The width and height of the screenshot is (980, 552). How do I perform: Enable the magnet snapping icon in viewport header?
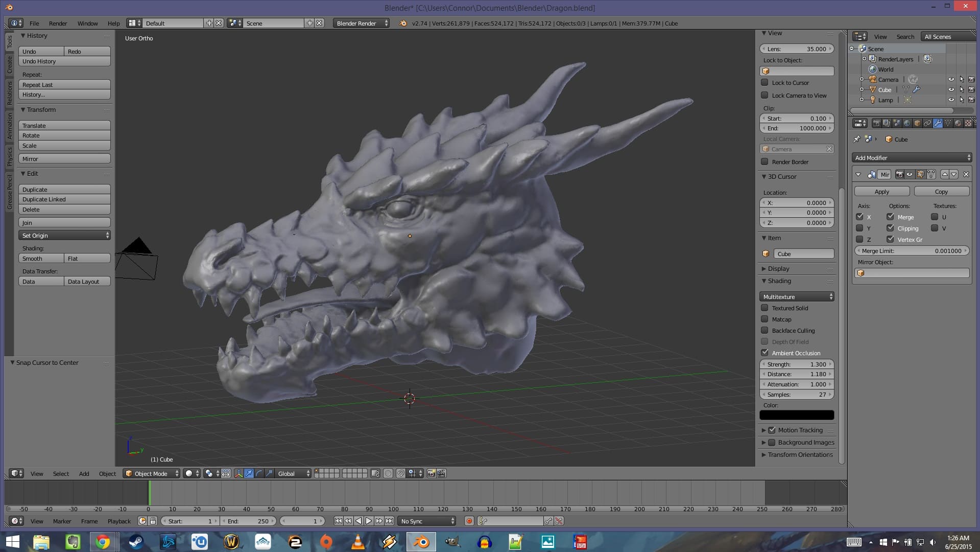[401, 474]
